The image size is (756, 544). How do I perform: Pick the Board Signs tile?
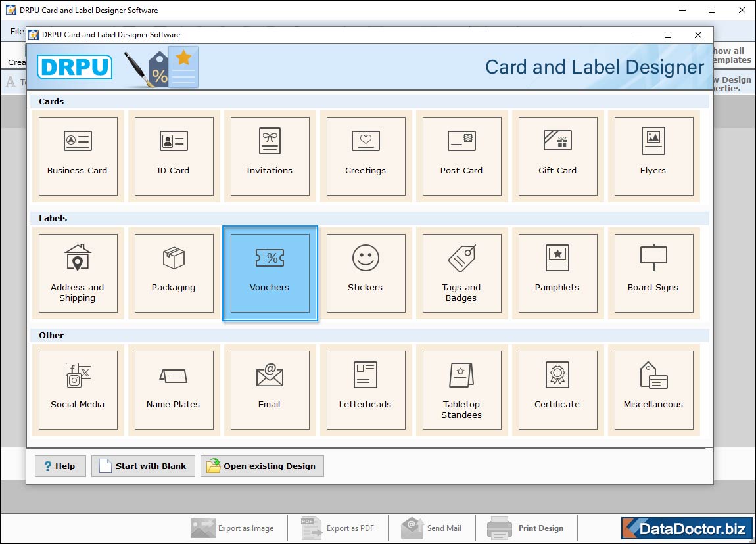[654, 273]
